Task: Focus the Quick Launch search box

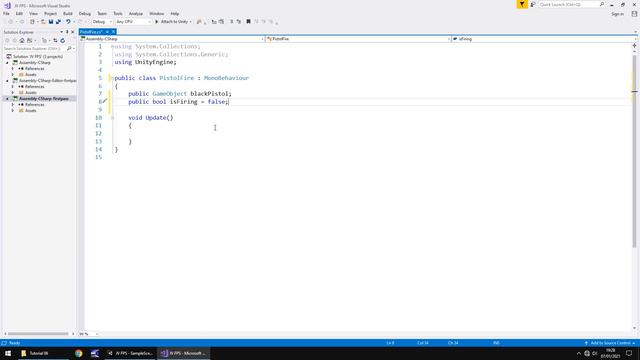Action: tap(571, 4)
